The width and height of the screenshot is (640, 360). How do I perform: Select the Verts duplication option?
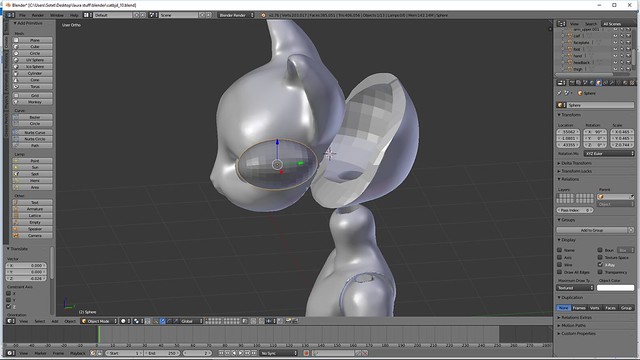[595, 308]
